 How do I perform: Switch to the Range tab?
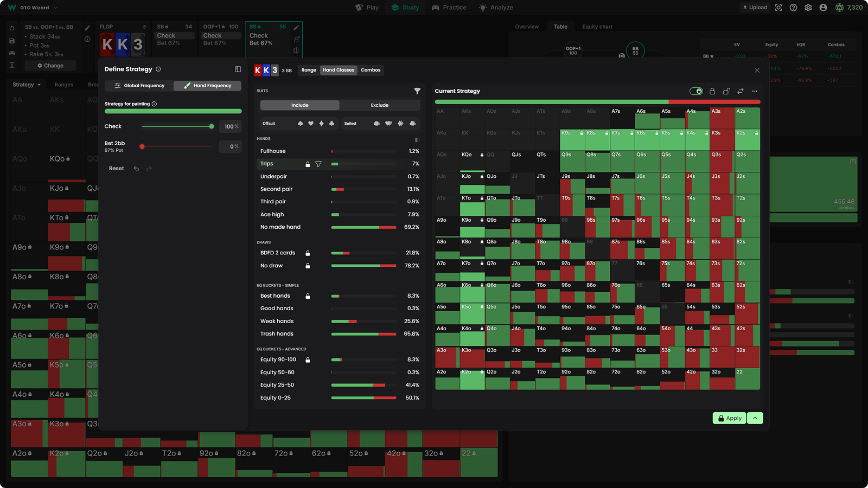(x=309, y=70)
